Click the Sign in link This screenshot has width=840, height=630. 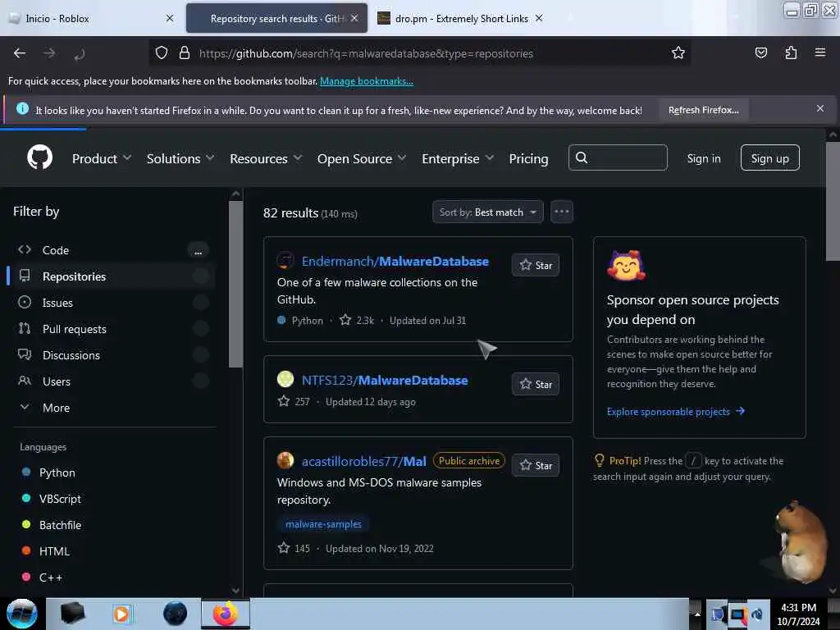coord(703,158)
